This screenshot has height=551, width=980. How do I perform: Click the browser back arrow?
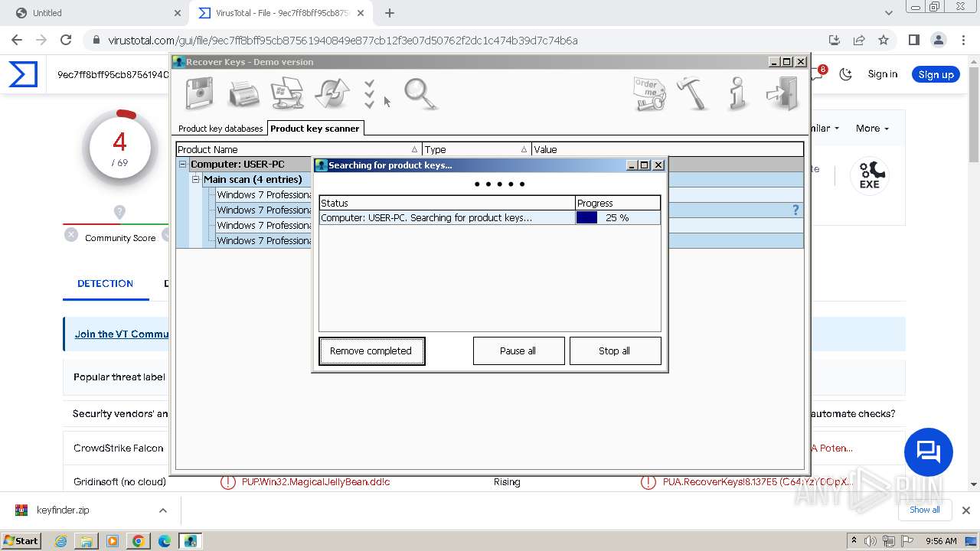(x=17, y=41)
